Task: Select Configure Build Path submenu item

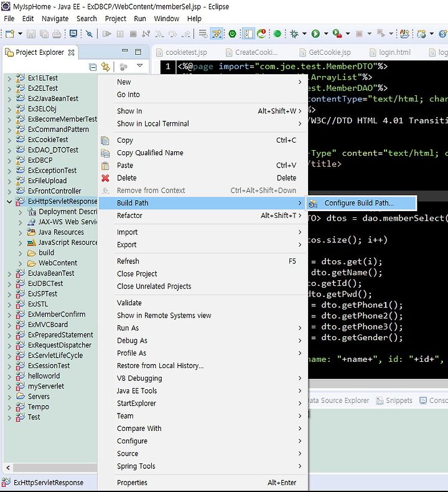Action: pyautogui.click(x=362, y=203)
